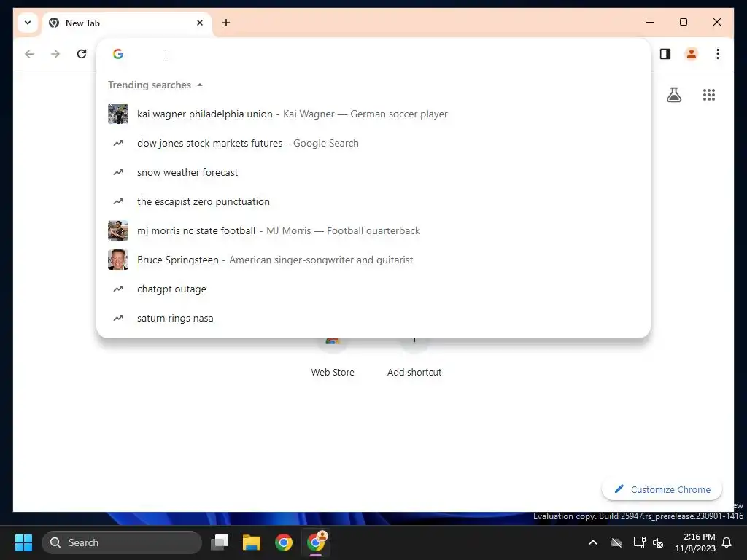The height and width of the screenshot is (560, 747).
Task: Open the Windows Start menu
Action: [x=23, y=542]
